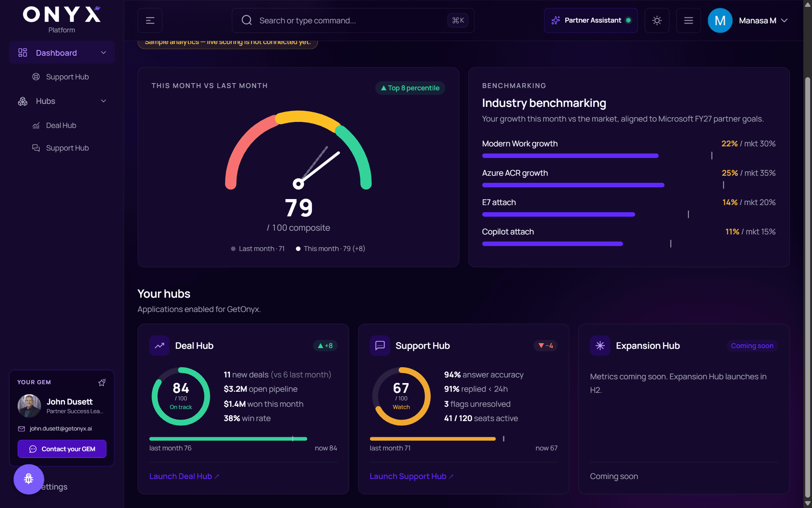This screenshot has height=508, width=812.
Task: Click the Support Hub message icon in card
Action: [380, 345]
